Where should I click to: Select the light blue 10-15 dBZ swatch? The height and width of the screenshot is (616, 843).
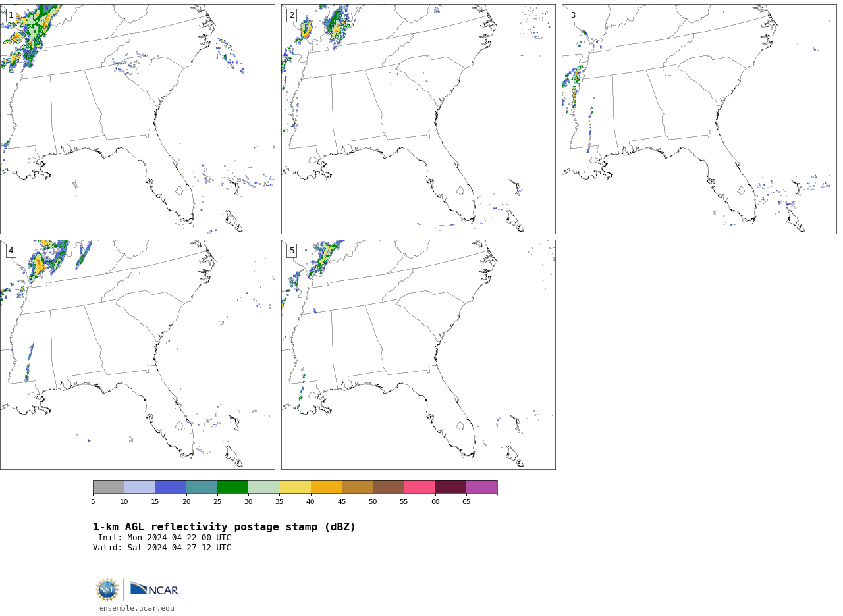140,487
